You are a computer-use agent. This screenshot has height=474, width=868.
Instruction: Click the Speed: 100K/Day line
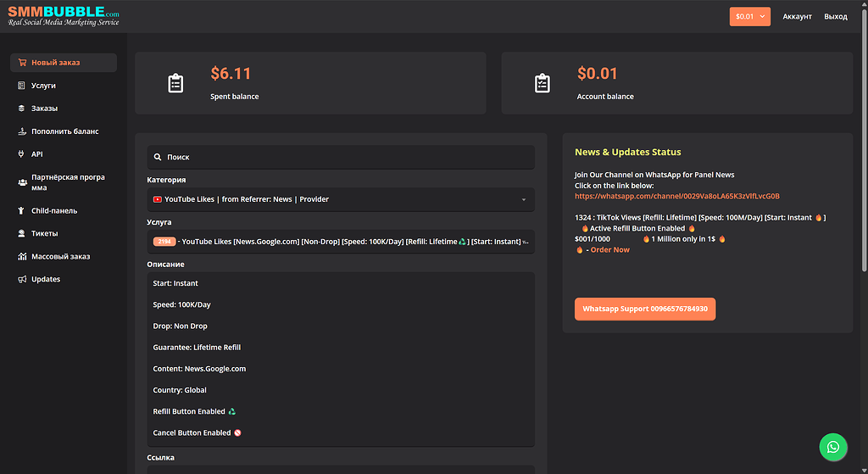click(181, 304)
